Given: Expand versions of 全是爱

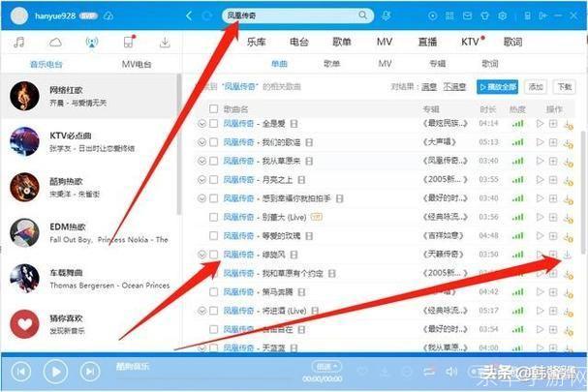Looking at the screenshot, I should click(x=201, y=123).
